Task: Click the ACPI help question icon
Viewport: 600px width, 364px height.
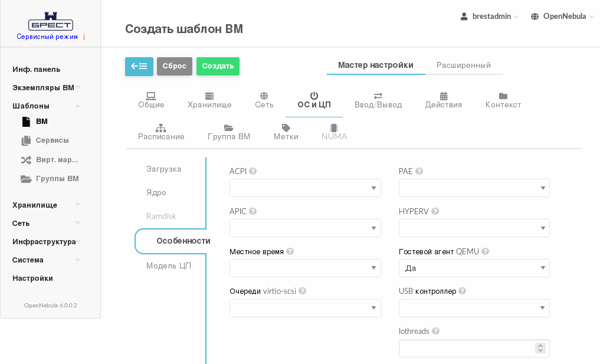Action: click(253, 171)
